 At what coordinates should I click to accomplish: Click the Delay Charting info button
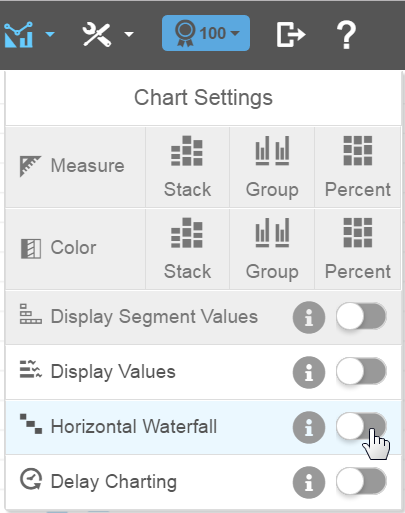tap(309, 482)
